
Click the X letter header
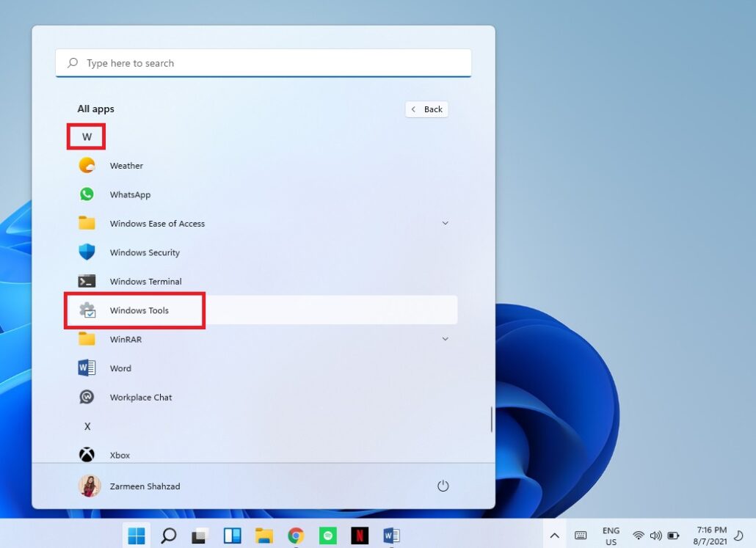[87, 426]
